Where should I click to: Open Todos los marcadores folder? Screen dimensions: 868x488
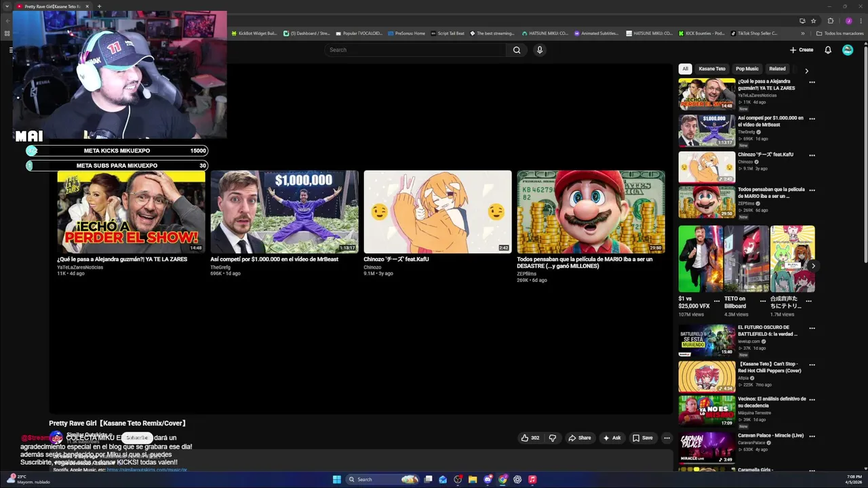pos(840,33)
